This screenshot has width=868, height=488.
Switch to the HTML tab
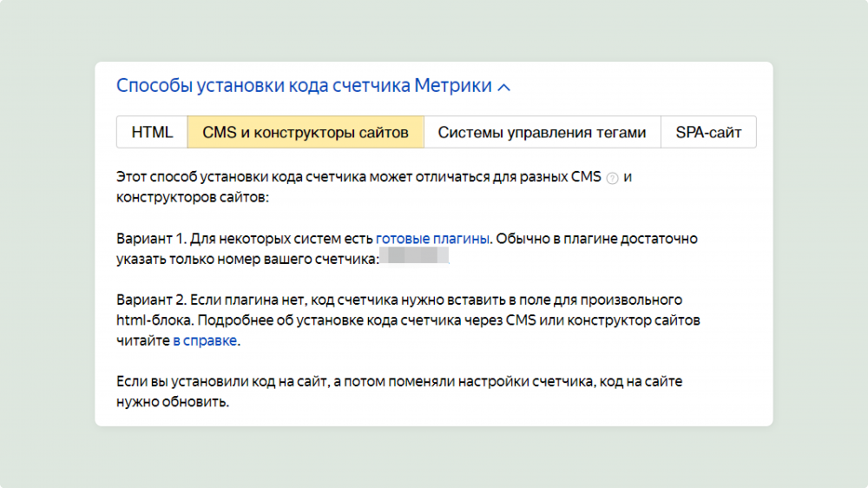[x=152, y=132]
